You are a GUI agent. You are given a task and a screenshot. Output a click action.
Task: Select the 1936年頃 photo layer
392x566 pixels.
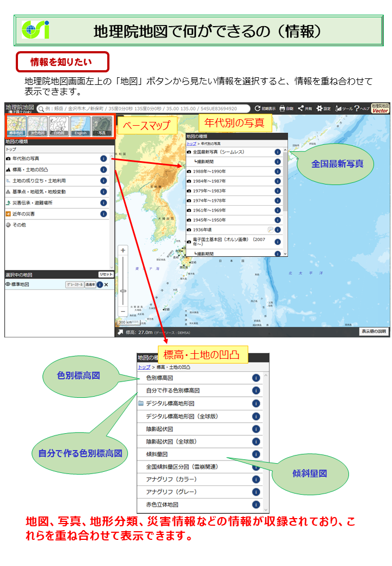tap(234, 230)
